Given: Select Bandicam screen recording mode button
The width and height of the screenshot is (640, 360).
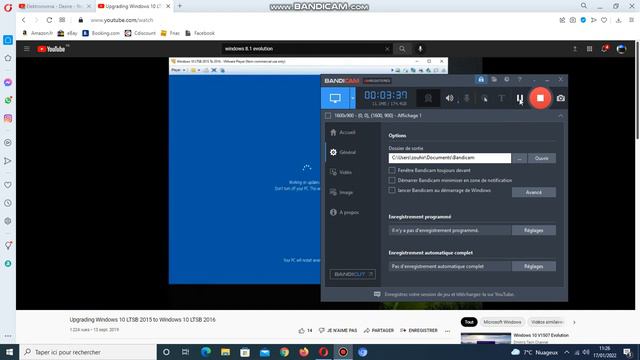Looking at the screenshot, I should tap(335, 98).
